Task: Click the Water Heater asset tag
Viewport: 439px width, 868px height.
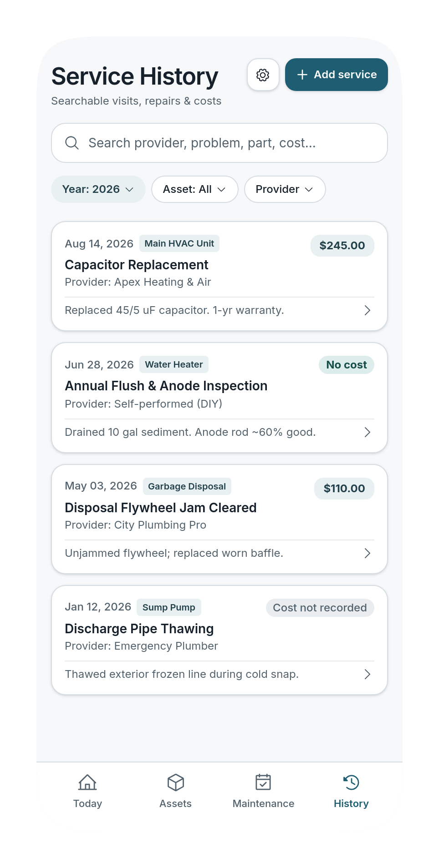Action: pos(174,364)
